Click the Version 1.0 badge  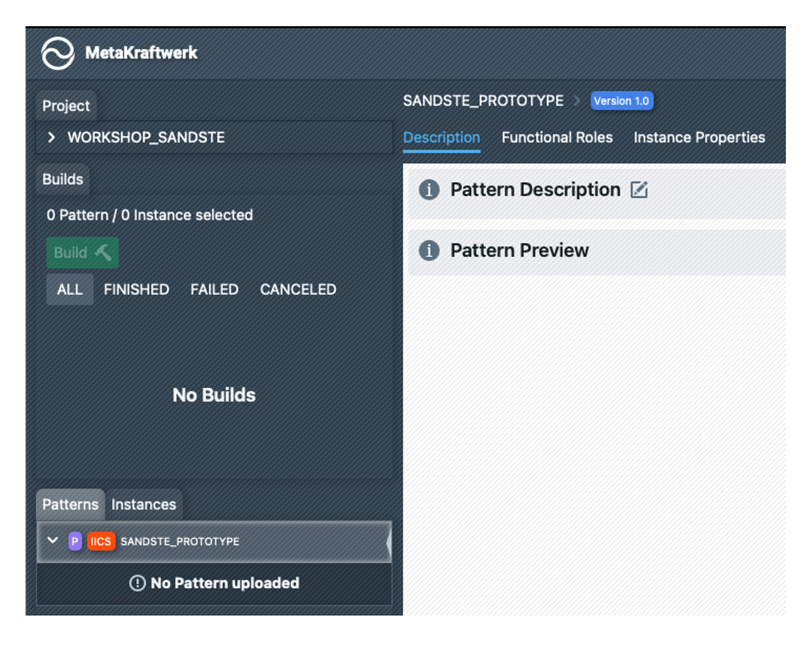point(621,101)
